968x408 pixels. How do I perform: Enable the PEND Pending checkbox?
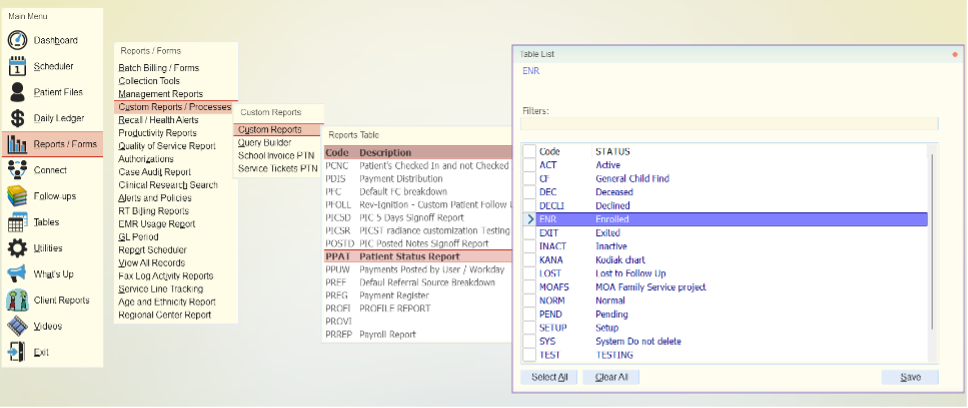click(529, 314)
